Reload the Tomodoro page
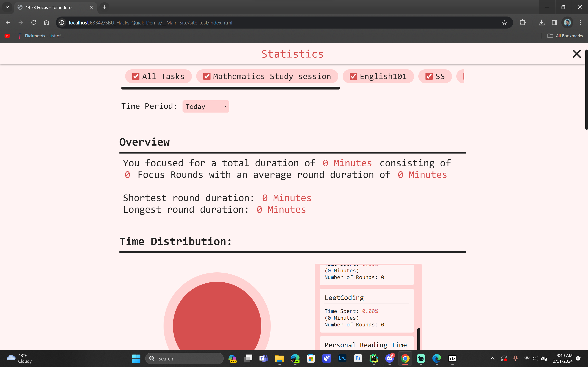The height and width of the screenshot is (367, 588). pos(33,23)
